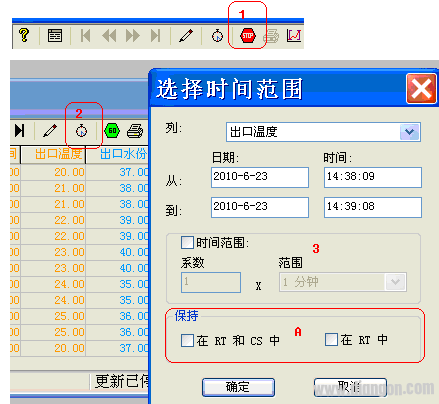Go to previous page with double-left arrows

[109, 36]
